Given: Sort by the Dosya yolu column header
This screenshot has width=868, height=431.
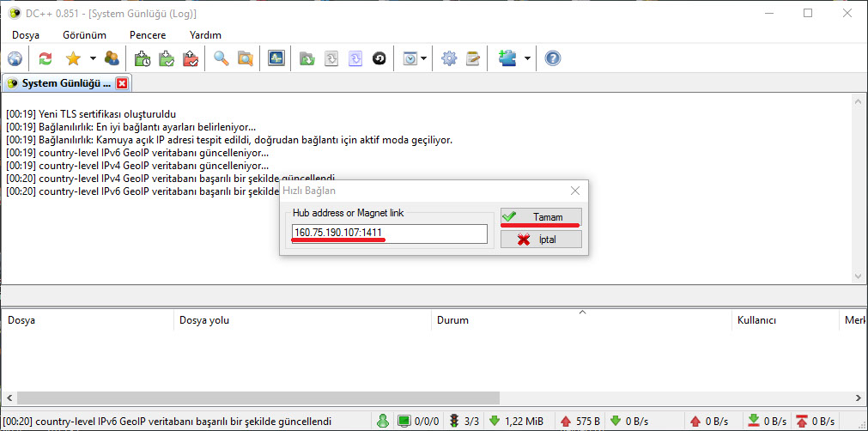Looking at the screenshot, I should click(302, 319).
